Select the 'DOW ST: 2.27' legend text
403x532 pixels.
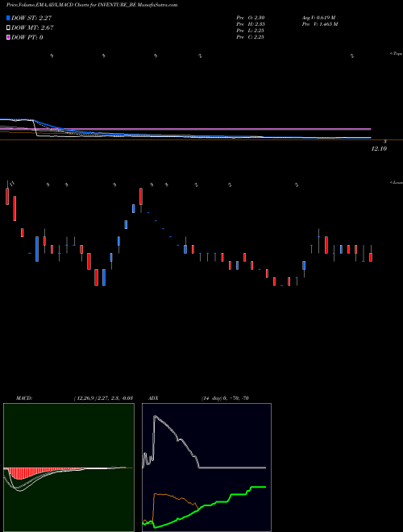tap(31, 18)
